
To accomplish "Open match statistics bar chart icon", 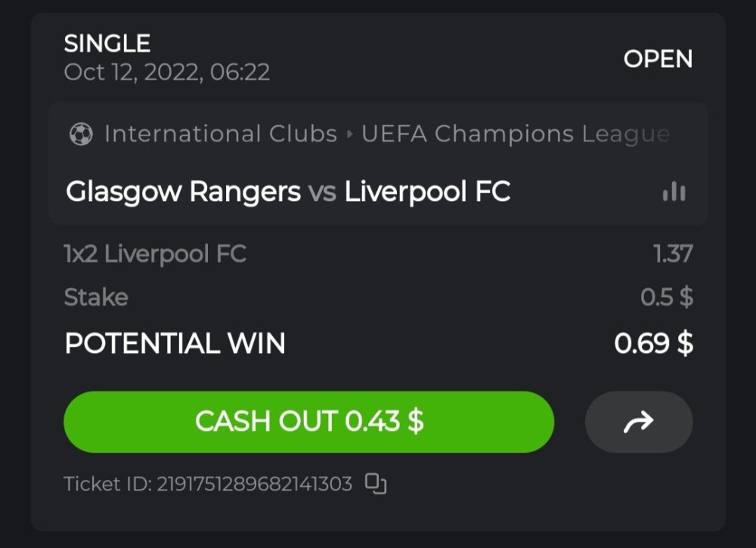I will click(x=674, y=192).
